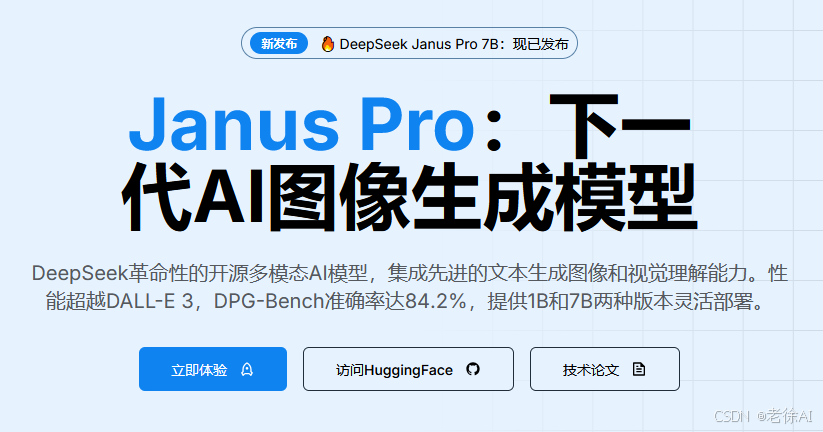
Task: Click the document icon beside 技术论文
Action: tap(639, 369)
